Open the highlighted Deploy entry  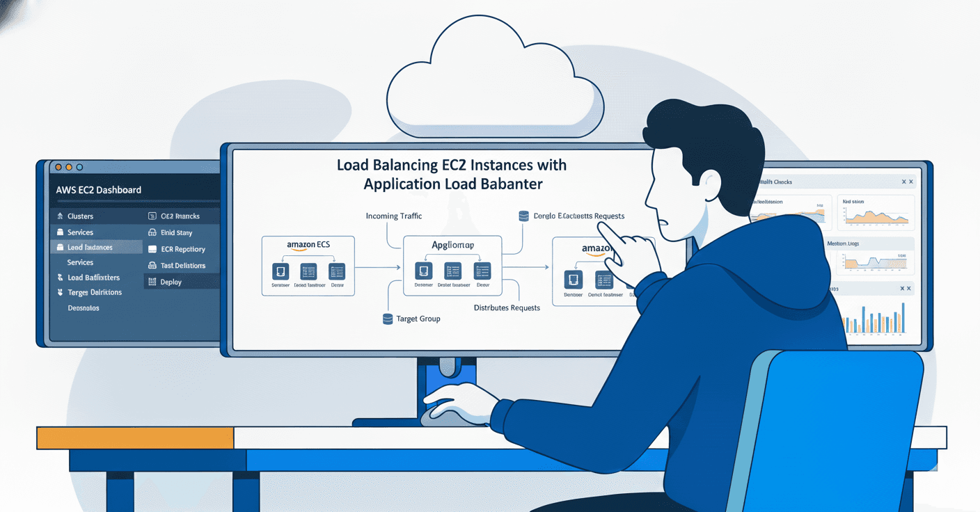click(x=173, y=282)
